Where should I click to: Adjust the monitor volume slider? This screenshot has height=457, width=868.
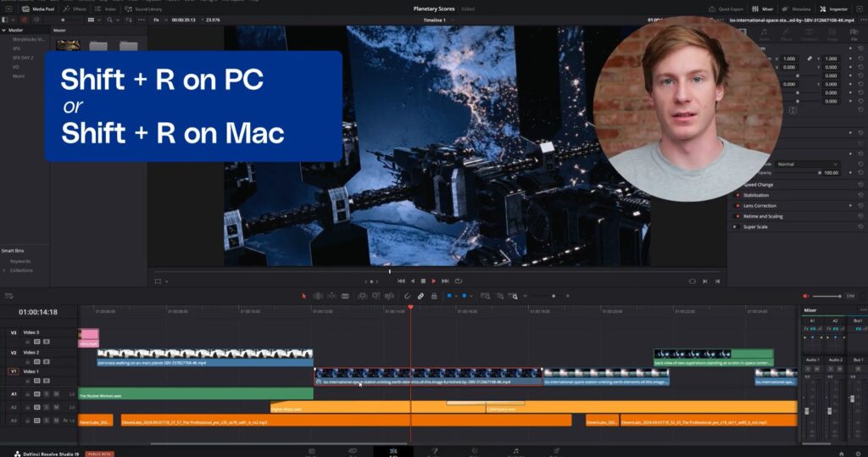(x=828, y=297)
